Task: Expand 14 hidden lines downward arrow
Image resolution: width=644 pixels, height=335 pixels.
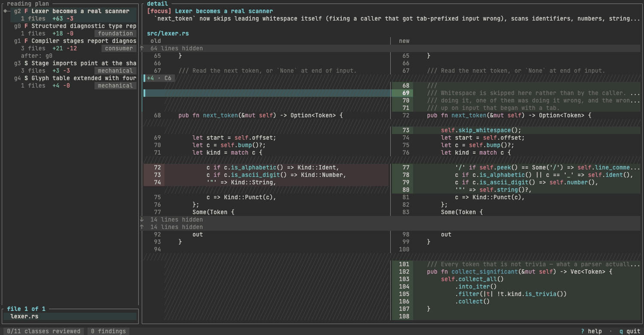Action: (391, 219)
